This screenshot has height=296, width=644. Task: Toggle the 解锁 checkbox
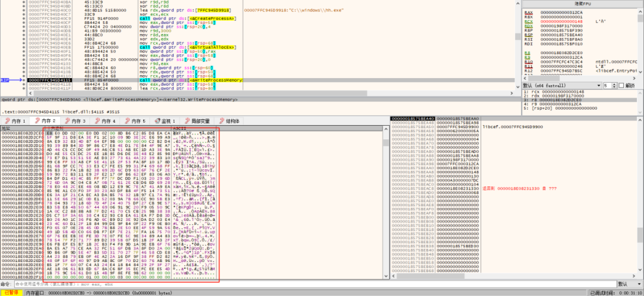(x=621, y=85)
